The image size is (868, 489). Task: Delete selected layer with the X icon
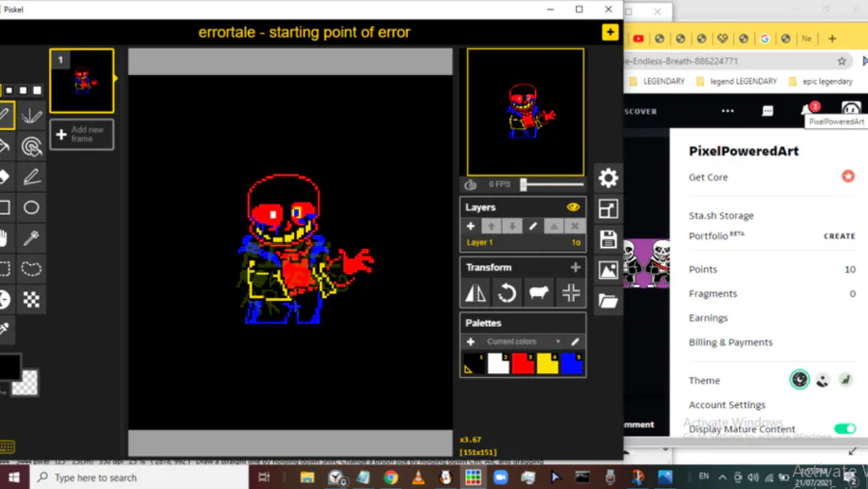(x=575, y=226)
